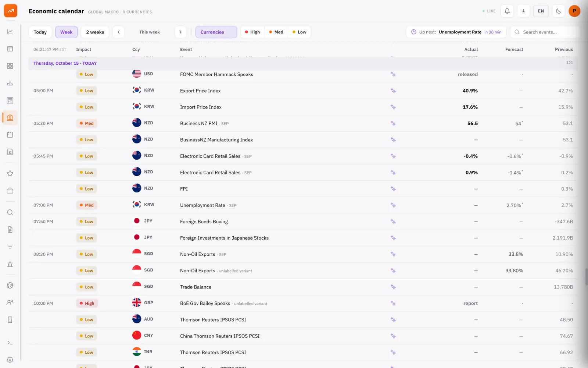588x368 pixels.
Task: Select the 2 weeks range tab
Action: coord(95,32)
